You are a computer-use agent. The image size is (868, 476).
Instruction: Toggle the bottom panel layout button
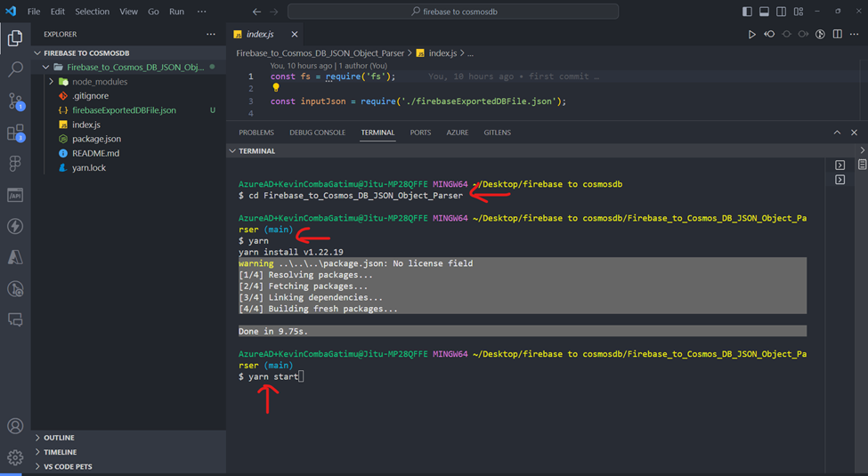(x=764, y=12)
